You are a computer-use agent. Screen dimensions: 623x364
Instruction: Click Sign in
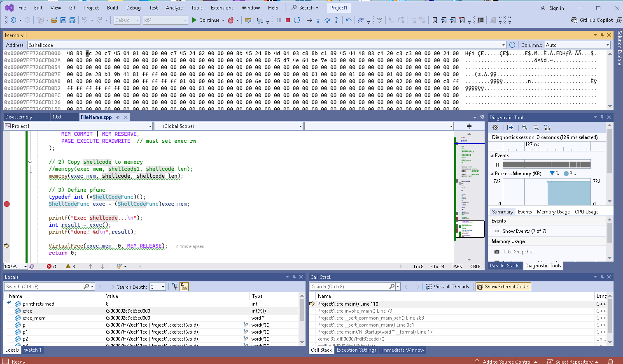[x=552, y=8]
